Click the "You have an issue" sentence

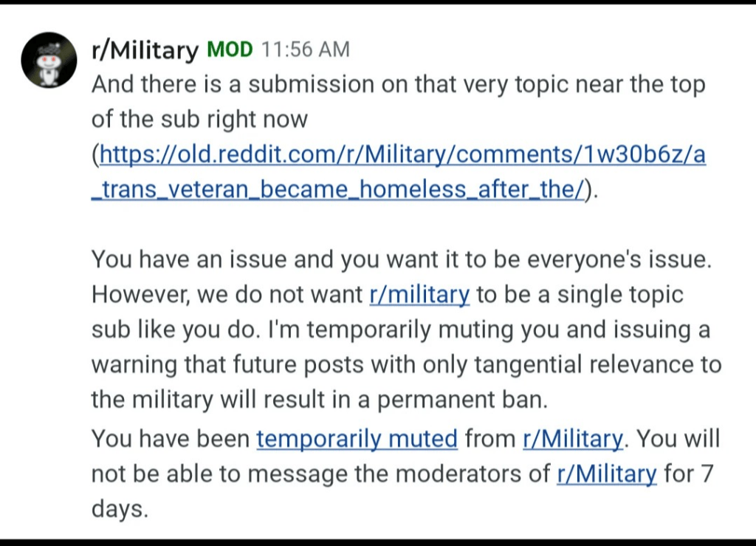pyautogui.click(x=402, y=259)
